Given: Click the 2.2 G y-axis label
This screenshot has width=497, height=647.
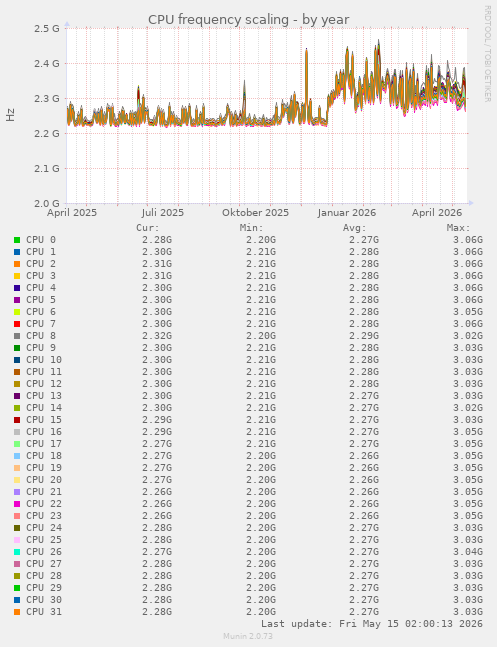Looking at the screenshot, I should 47,134.
